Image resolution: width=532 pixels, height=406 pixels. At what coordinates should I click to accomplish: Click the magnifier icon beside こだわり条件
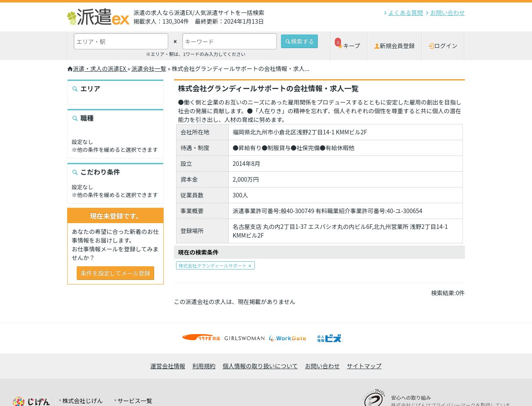coord(75,172)
